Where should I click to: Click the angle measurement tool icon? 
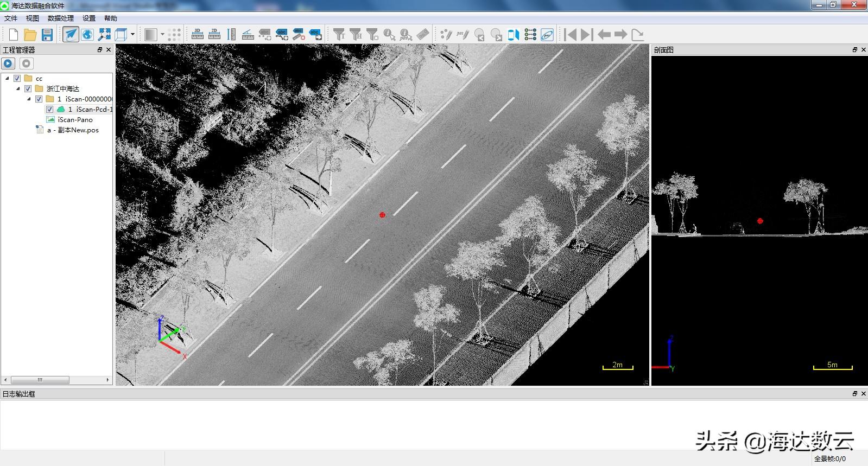click(248, 35)
